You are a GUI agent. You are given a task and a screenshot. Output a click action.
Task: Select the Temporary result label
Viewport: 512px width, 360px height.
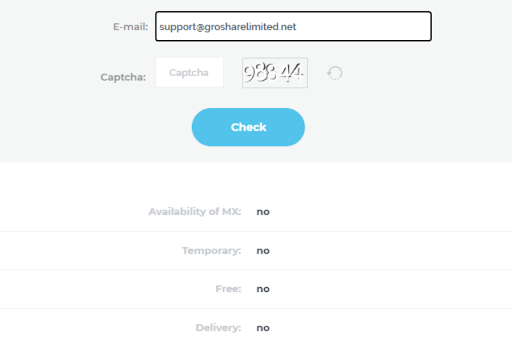[211, 251]
